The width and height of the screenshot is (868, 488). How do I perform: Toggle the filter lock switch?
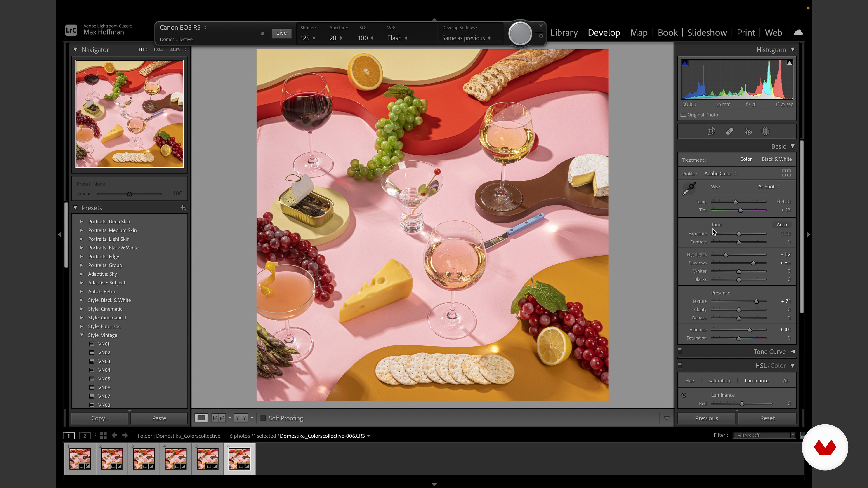802,435
